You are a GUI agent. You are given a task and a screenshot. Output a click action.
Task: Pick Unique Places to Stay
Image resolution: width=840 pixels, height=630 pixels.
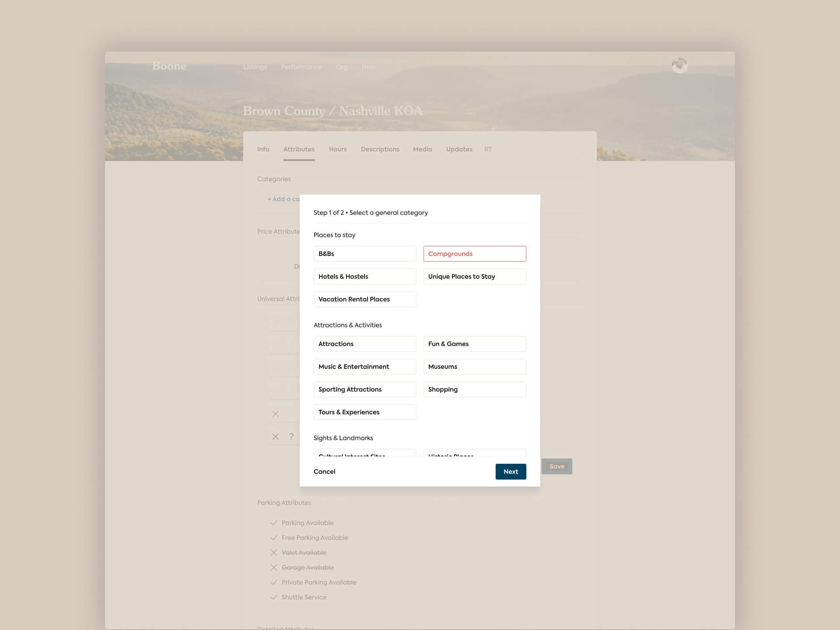coord(475,276)
